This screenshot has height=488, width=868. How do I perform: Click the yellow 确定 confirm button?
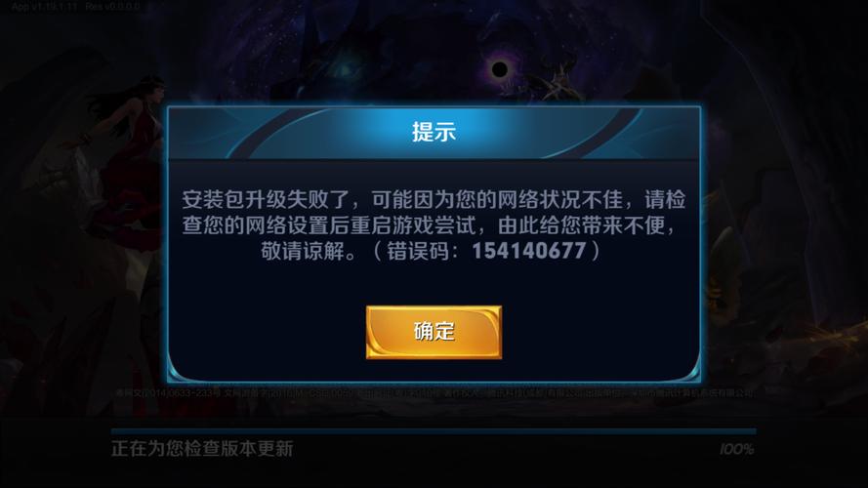(x=434, y=332)
